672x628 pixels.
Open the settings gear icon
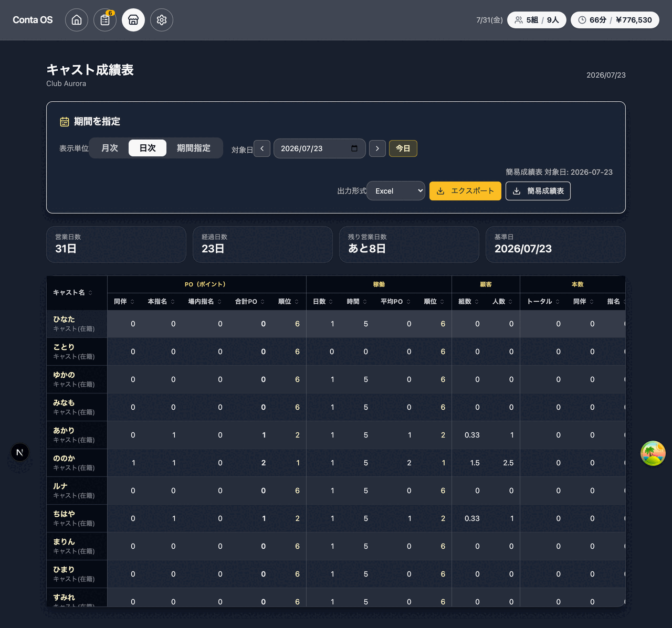(162, 20)
